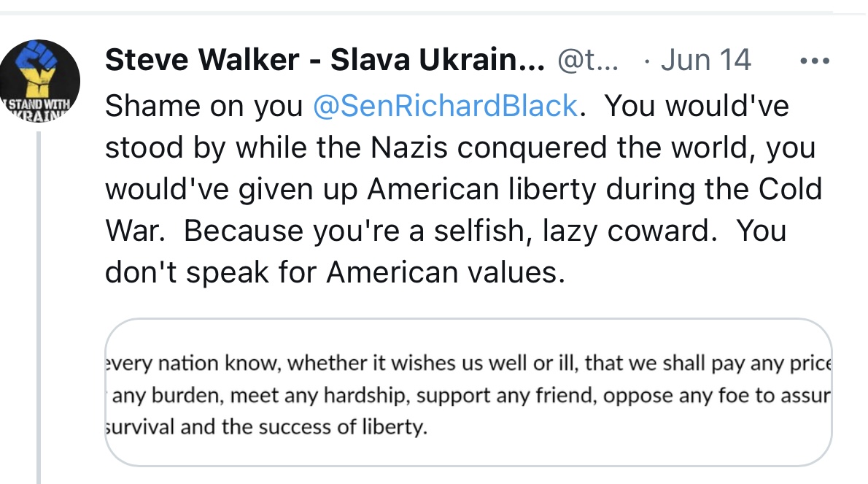The image size is (868, 484).
Task: Click 'would've given up American liberty' line
Action: pyautogui.click(x=463, y=189)
